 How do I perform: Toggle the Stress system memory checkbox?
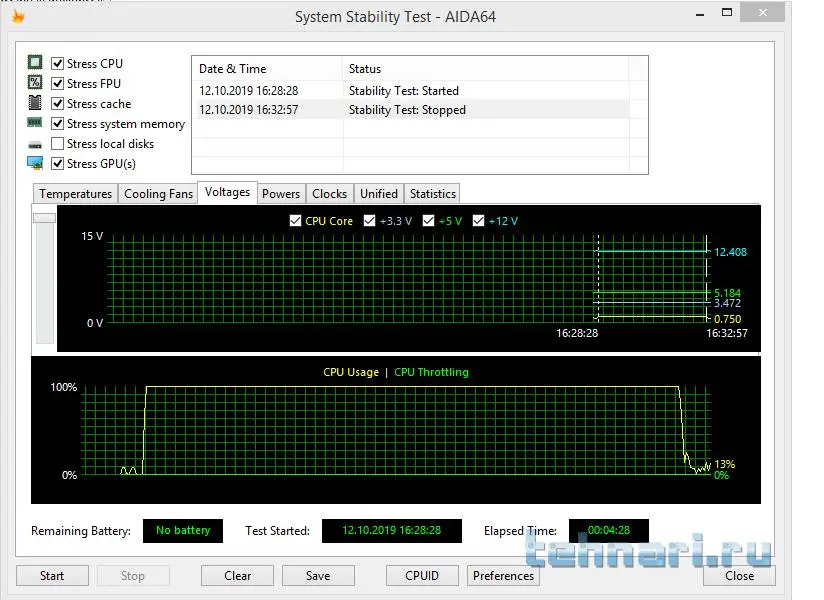click(x=57, y=123)
